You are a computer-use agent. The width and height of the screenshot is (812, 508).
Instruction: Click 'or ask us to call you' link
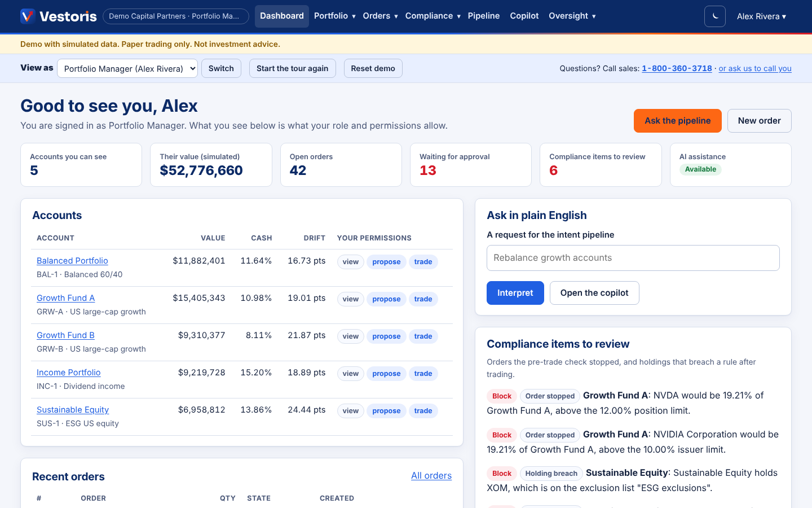[x=755, y=68]
